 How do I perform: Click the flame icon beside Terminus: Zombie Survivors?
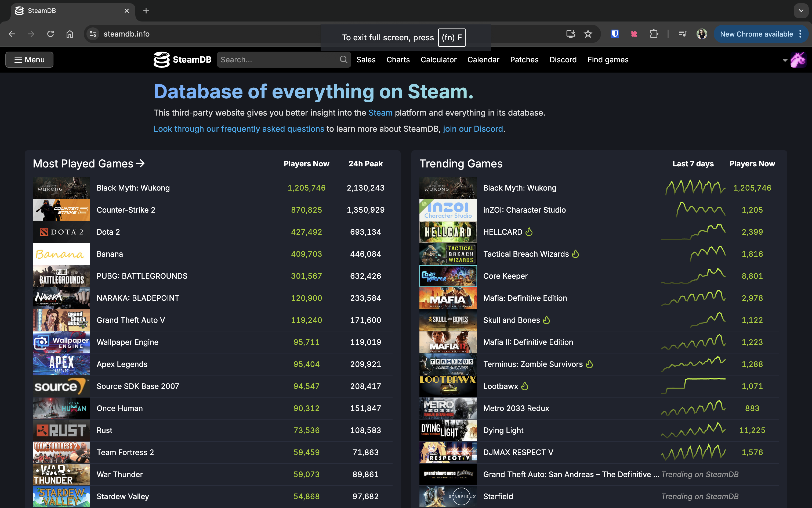tap(590, 364)
